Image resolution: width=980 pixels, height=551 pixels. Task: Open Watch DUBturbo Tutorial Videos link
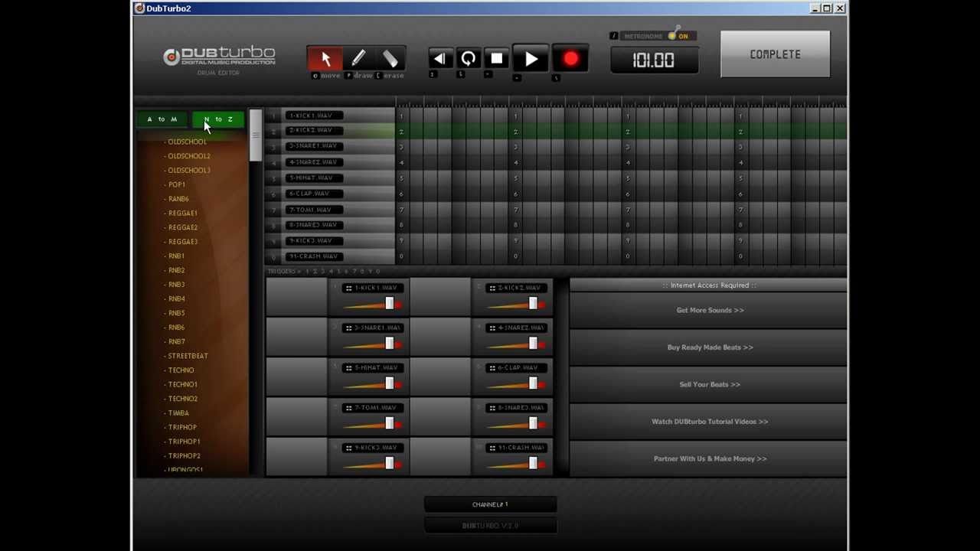coord(710,422)
